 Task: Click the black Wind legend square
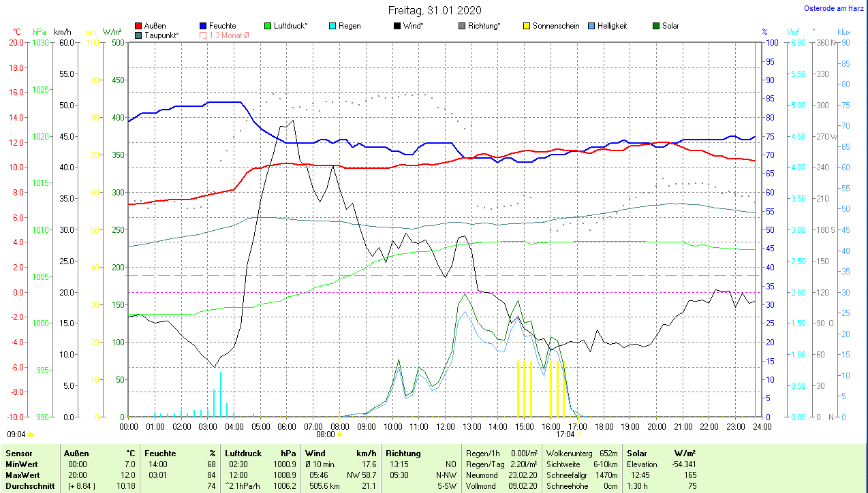click(397, 26)
